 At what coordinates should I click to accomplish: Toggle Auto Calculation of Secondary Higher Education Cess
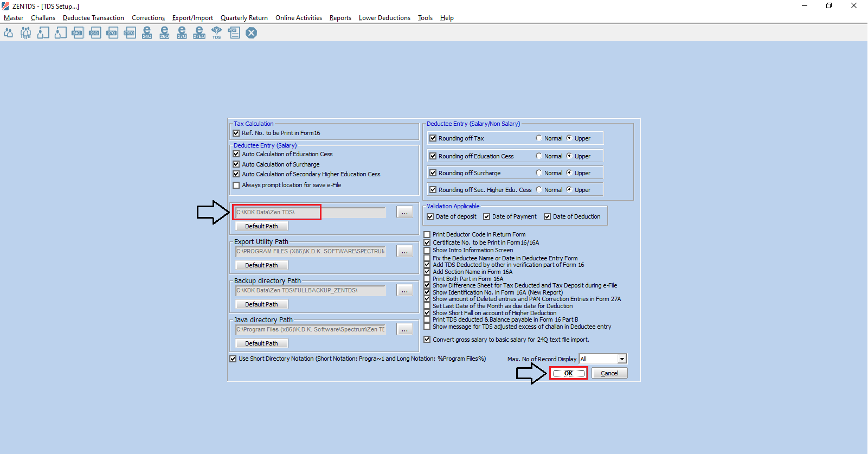[x=236, y=174]
